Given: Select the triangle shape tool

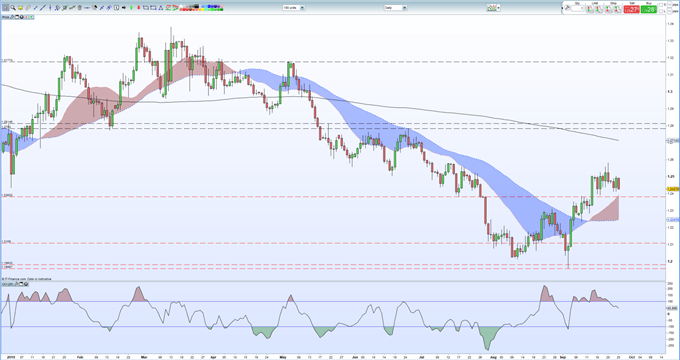Looking at the screenshot, I should pos(160,7).
